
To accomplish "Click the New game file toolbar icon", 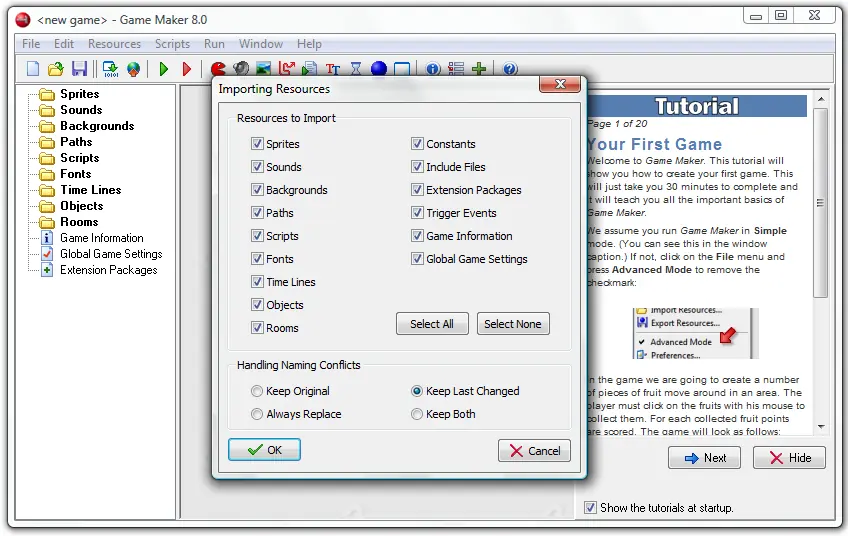I will pyautogui.click(x=33, y=69).
